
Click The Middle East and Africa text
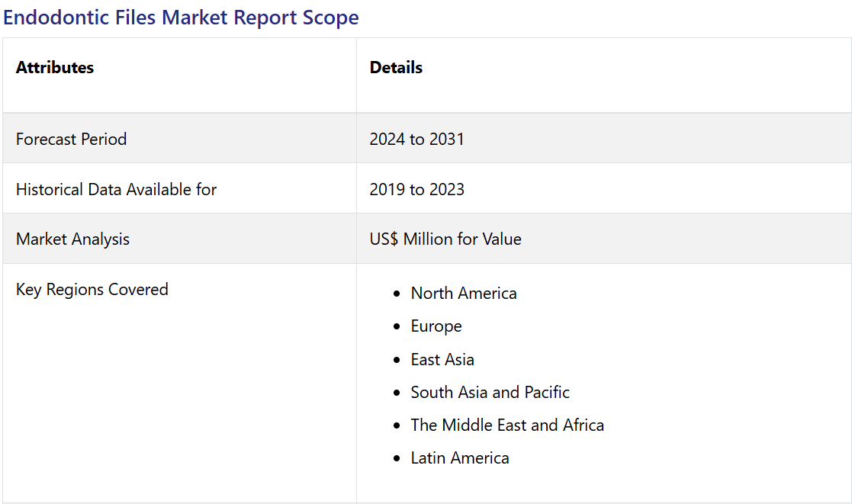(x=507, y=425)
